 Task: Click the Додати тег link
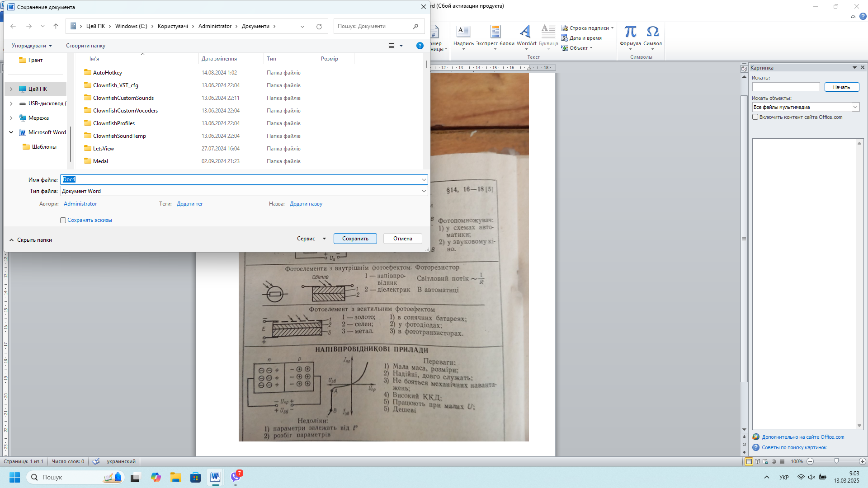click(189, 204)
